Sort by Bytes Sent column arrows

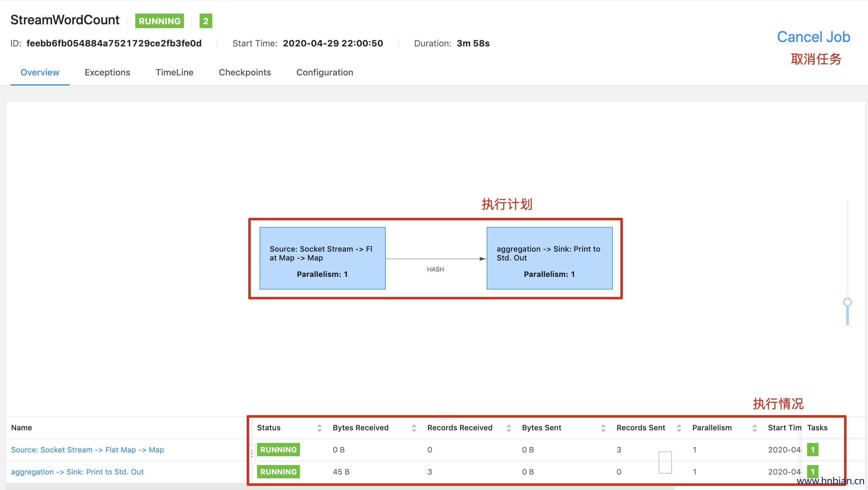click(x=603, y=428)
